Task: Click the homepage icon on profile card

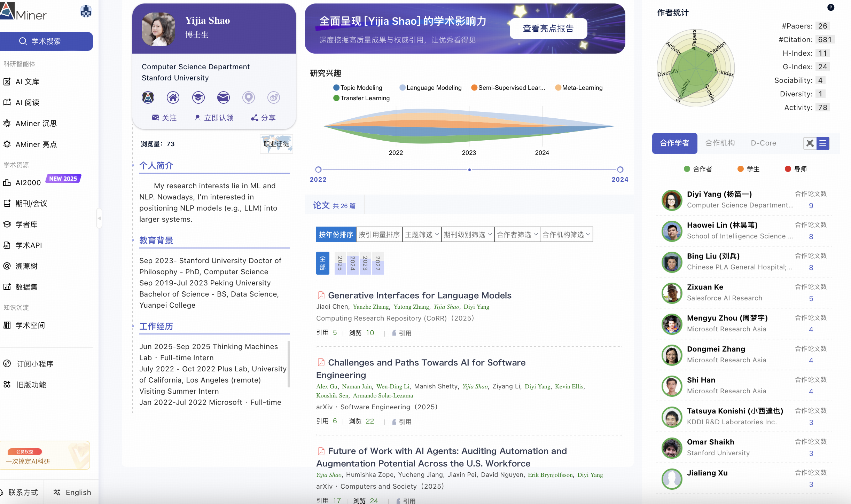Action: 173,97
